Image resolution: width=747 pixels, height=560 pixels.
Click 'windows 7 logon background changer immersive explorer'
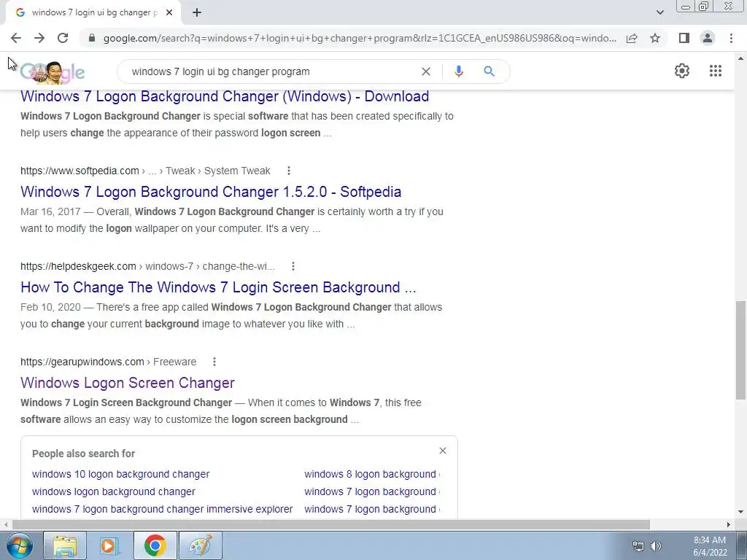[162, 509]
